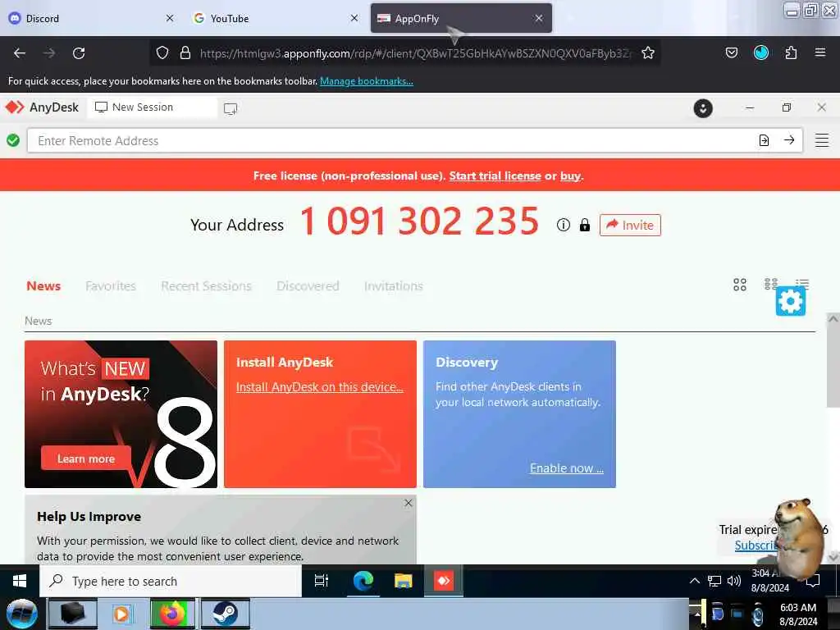
Task: Reload the page with refresh icon
Action: coord(79,53)
